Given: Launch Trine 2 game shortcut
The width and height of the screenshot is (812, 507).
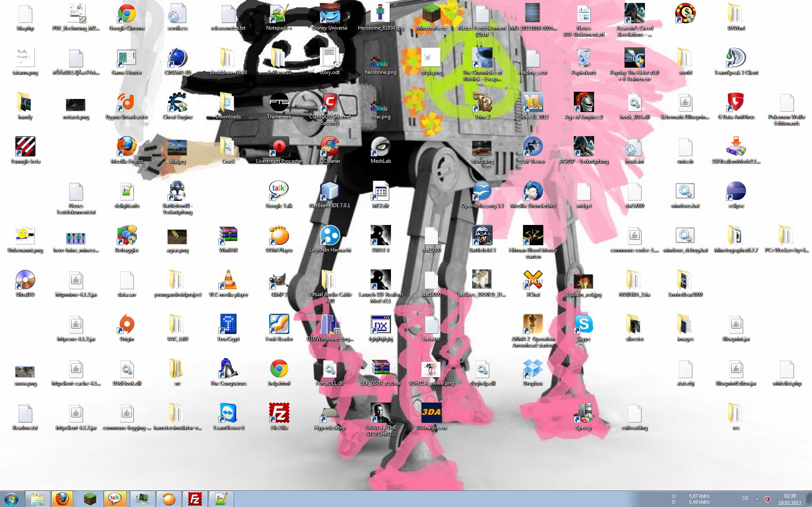Looking at the screenshot, I should 482,106.
